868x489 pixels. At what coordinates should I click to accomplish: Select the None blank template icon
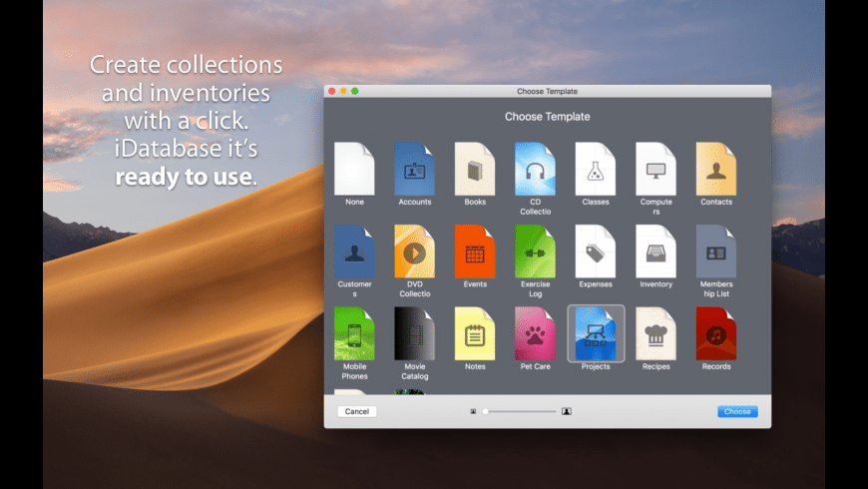pyautogui.click(x=354, y=169)
